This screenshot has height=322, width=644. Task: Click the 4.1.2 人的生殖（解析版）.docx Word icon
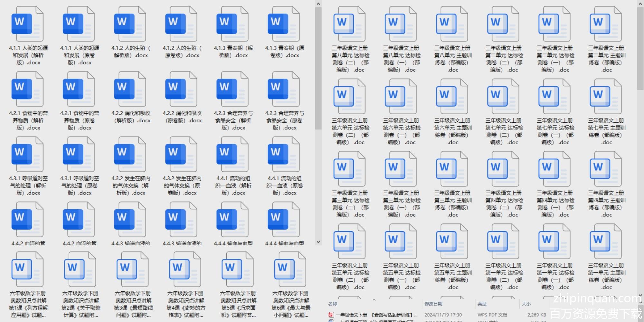[x=130, y=24]
